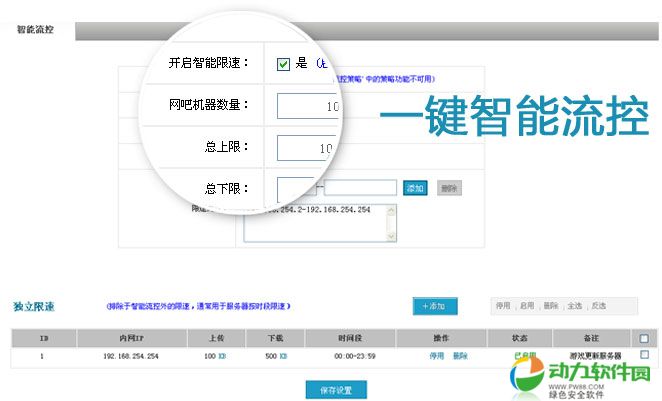Click 删除 link in row 1 操作 column
662x401 pixels.
click(x=460, y=356)
